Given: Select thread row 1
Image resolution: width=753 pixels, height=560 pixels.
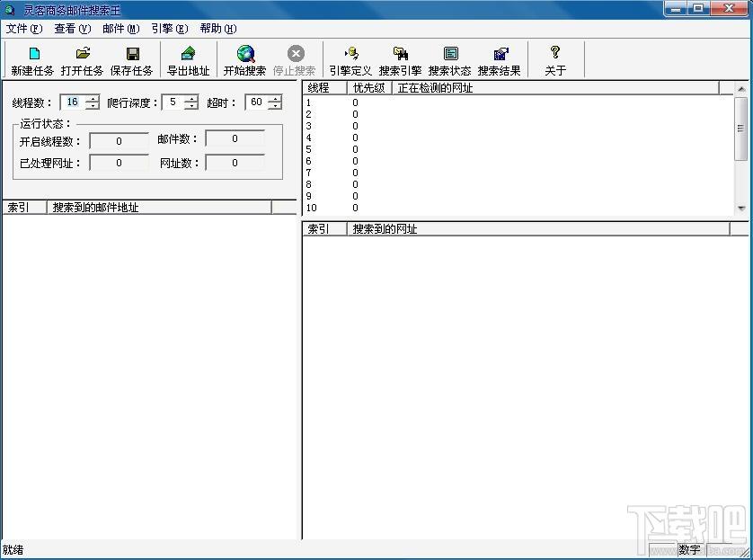Looking at the screenshot, I should (518, 102).
